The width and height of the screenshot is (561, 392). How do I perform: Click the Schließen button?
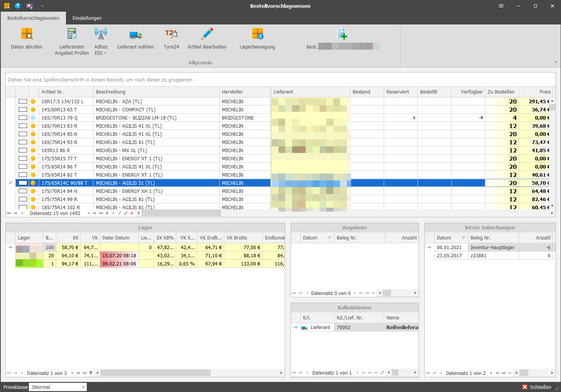(x=537, y=387)
